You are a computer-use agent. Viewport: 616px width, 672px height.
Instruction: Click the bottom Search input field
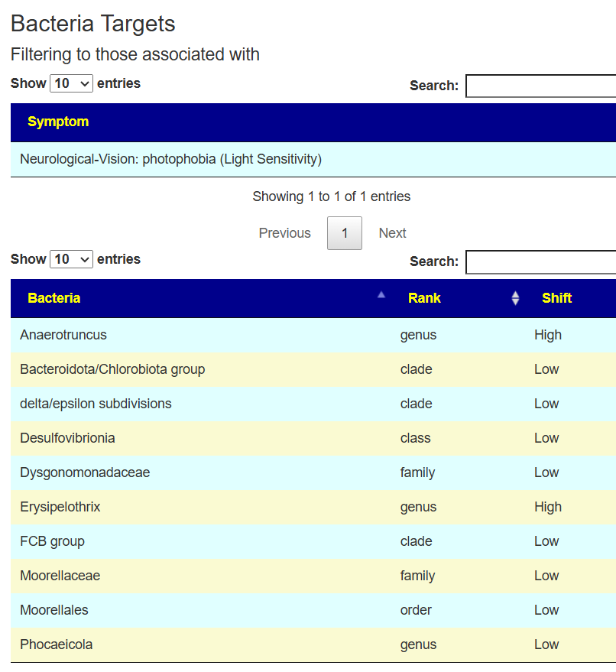tap(540, 261)
